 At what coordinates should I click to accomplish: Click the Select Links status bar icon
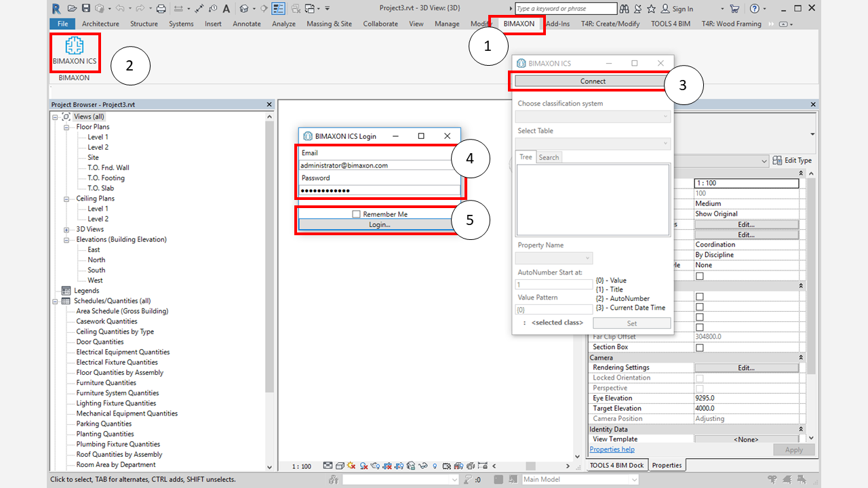tap(772, 479)
